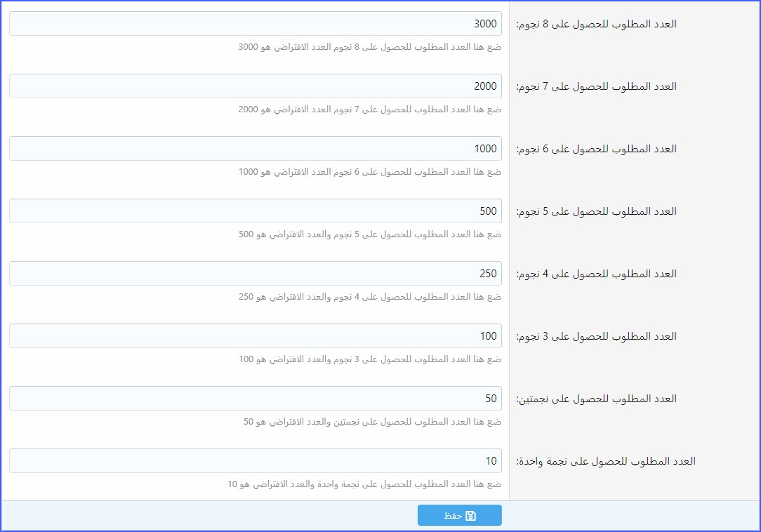Click the 8-stars required count input showing 3000
The image size is (761, 532).
[x=256, y=23]
